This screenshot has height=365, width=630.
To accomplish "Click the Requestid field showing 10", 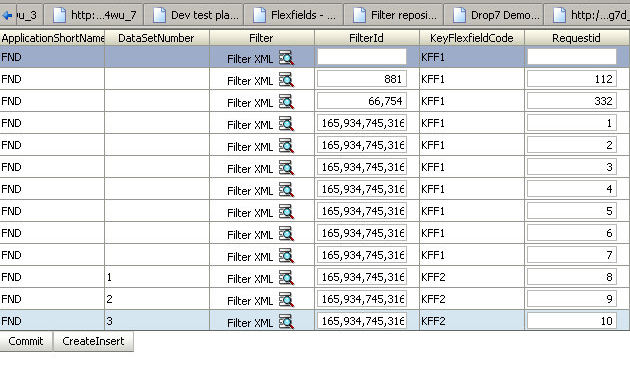I will tap(572, 321).
